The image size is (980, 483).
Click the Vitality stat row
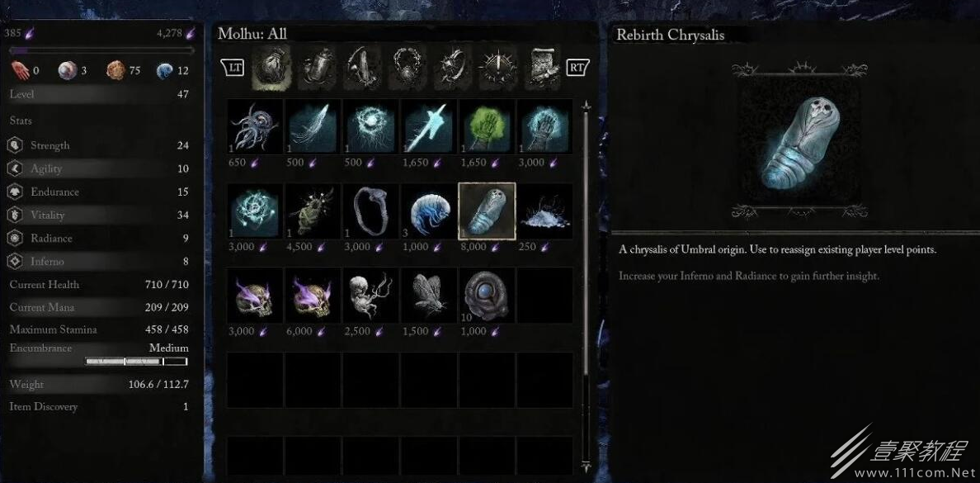[x=99, y=215]
